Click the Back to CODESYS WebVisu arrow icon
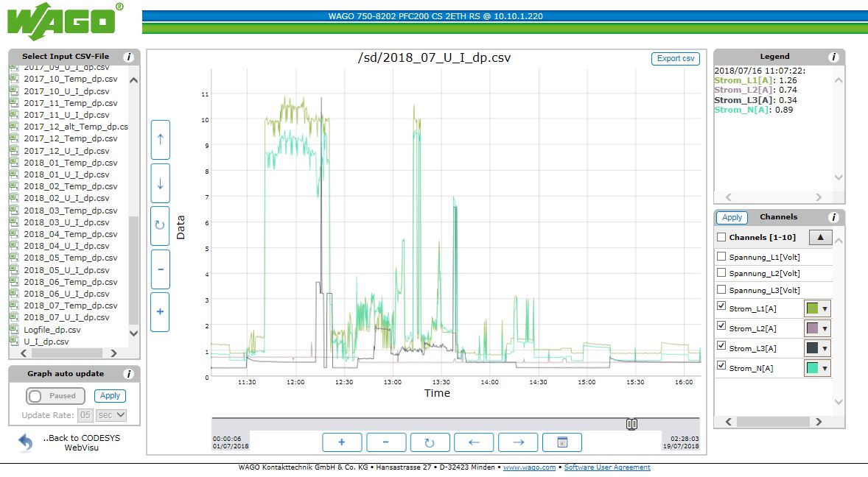The width and height of the screenshot is (868, 477). pyautogui.click(x=26, y=442)
